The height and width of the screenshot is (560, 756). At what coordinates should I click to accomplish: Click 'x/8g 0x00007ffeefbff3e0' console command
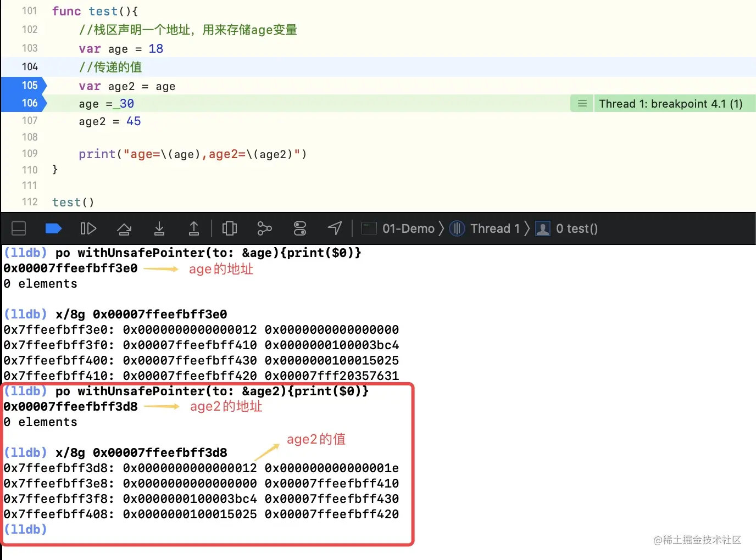pos(141,315)
